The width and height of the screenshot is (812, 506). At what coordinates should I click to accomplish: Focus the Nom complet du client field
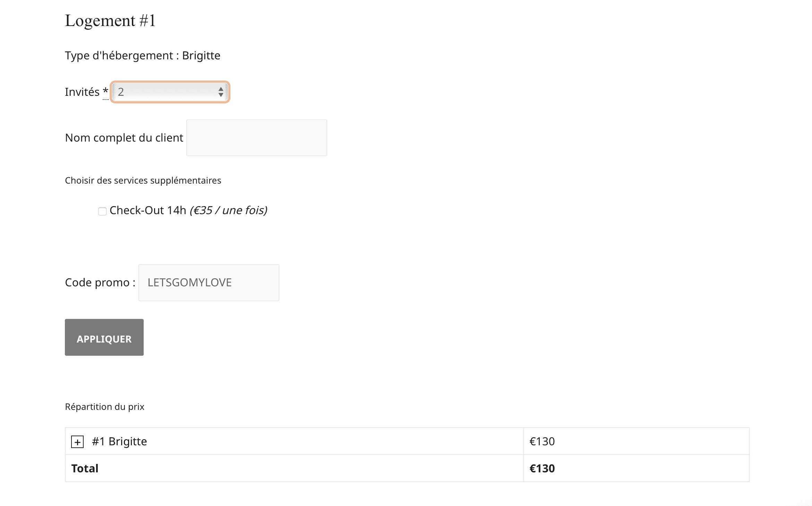tap(257, 138)
